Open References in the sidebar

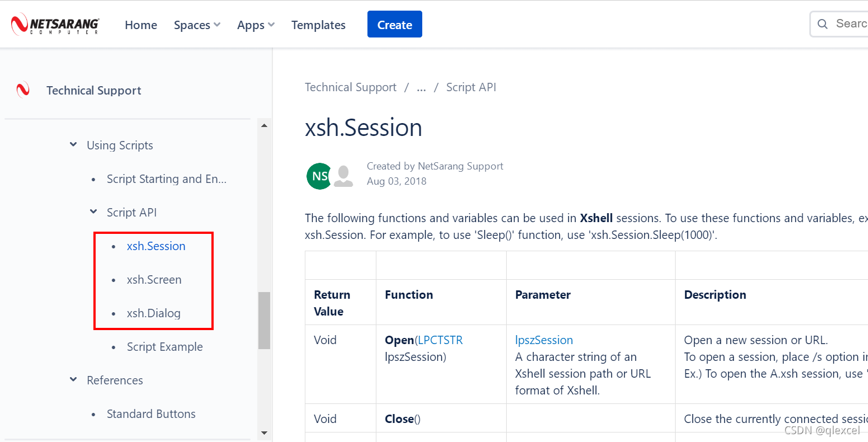pos(115,380)
